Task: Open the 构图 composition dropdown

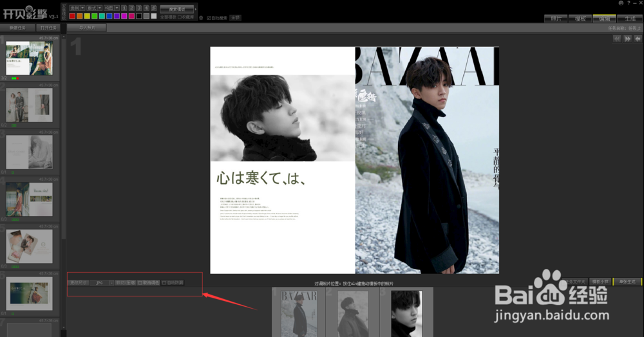Action: click(111, 8)
